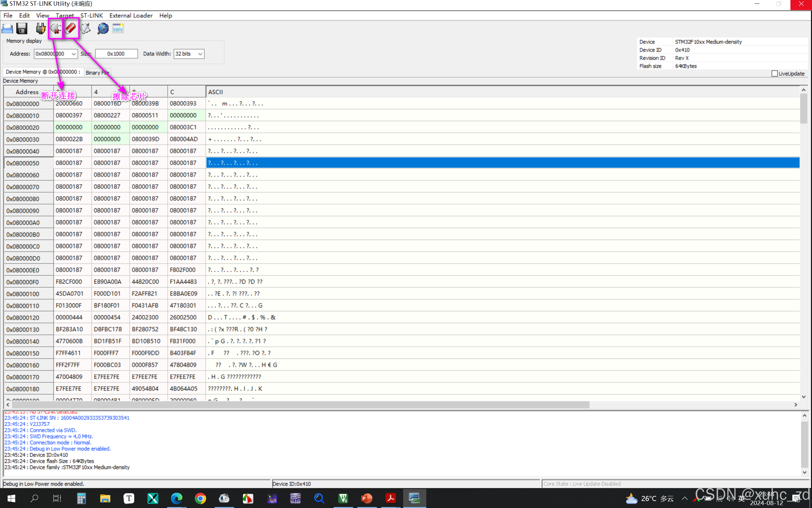Open Google Chrome from the taskbar
This screenshot has width=812, height=508.
click(x=200, y=498)
